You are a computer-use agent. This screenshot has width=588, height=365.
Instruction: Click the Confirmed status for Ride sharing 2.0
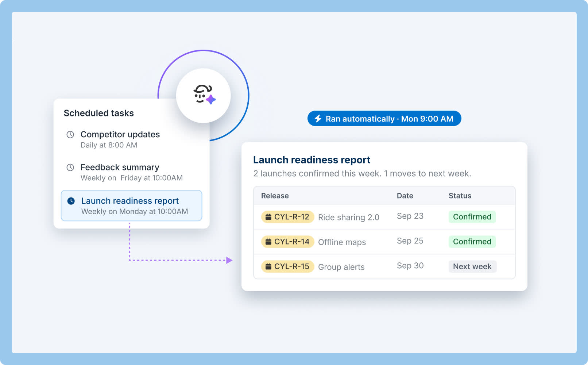(472, 217)
